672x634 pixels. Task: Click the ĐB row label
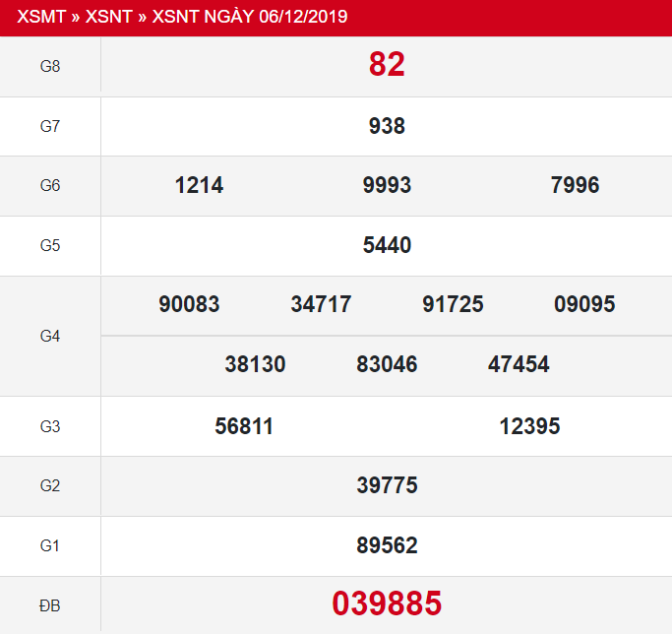click(x=50, y=605)
